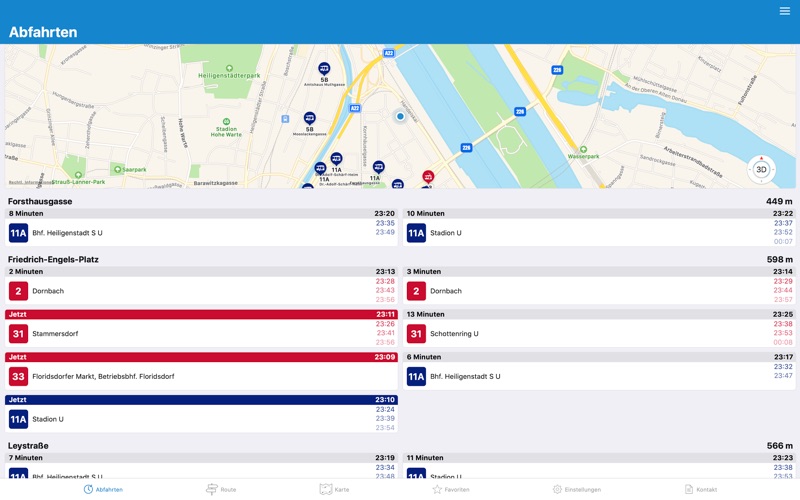Screen dimensions: 800x500
Task: Select the Forsthausgasse stop heading
Action: coord(40,202)
